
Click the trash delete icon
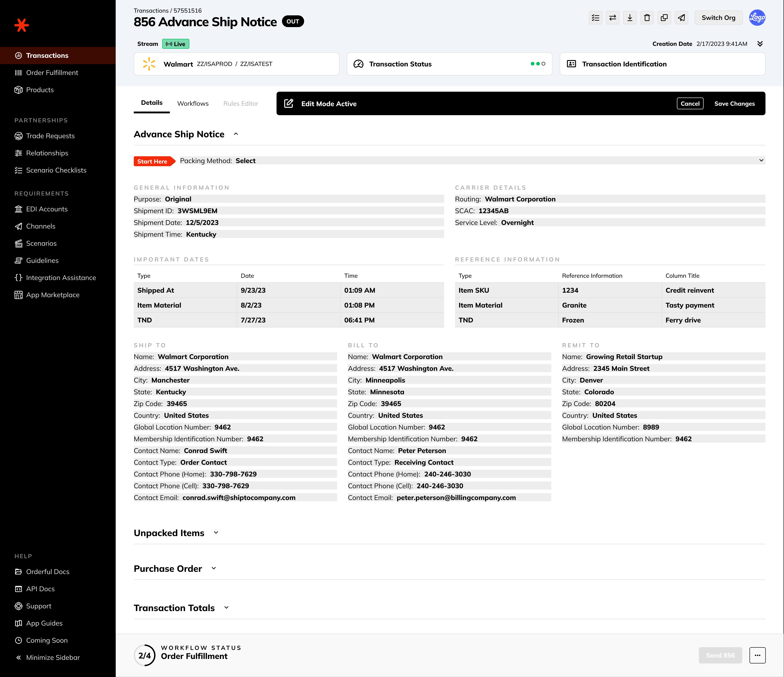(647, 18)
